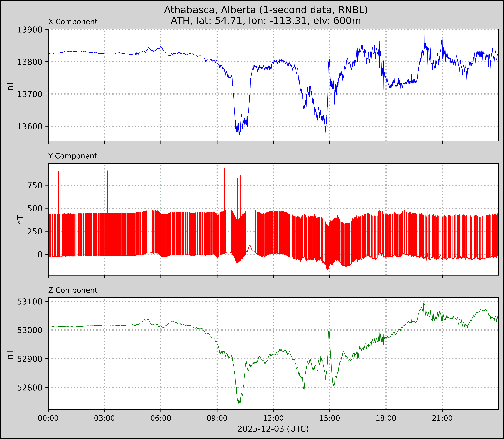Viewport: 504px width, 439px height.
Task: Click the 15:00 time axis label
Action: pos(329,418)
